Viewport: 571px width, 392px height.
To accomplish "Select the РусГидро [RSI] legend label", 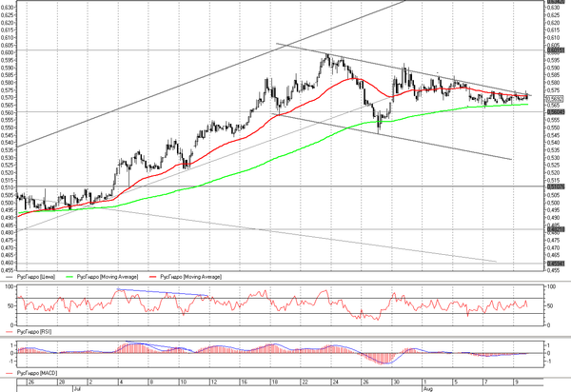I will pyautogui.click(x=34, y=332).
